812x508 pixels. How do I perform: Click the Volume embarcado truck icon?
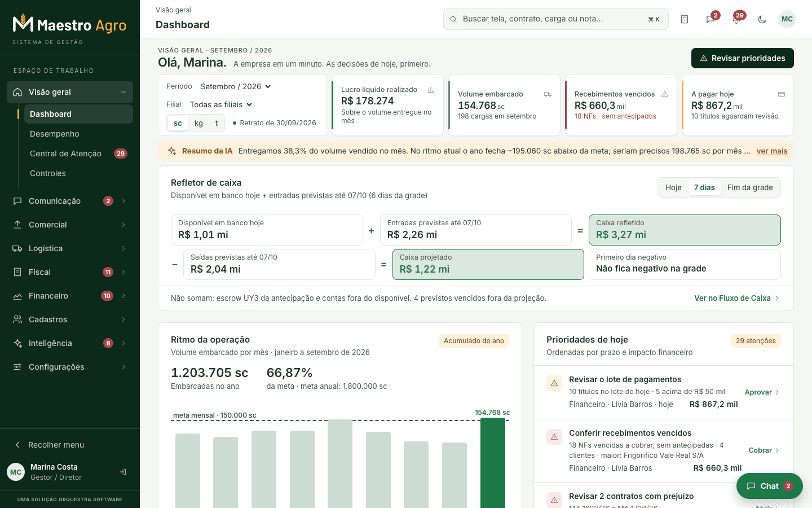pyautogui.click(x=548, y=94)
